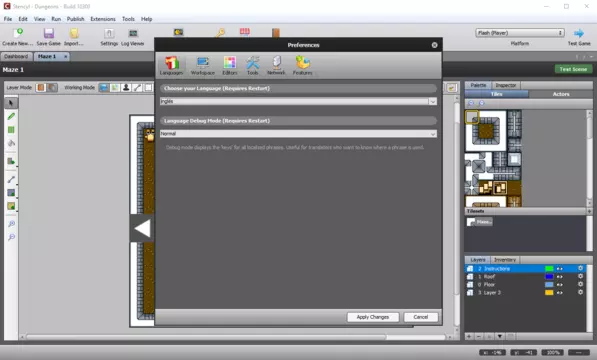Open the Flash (Player) platform dropdown
This screenshot has height=360, width=597.
[520, 33]
